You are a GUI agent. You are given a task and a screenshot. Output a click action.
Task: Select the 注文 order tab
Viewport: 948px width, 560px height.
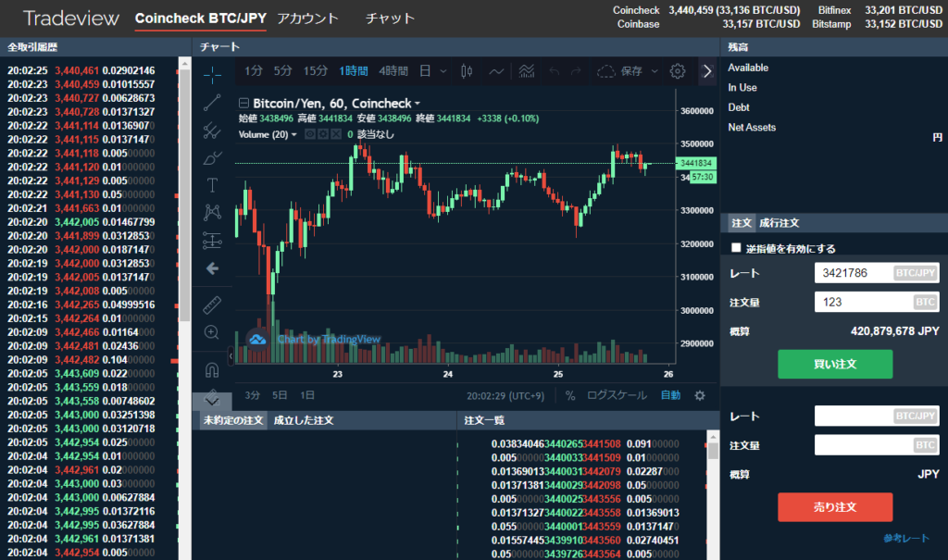click(x=742, y=223)
